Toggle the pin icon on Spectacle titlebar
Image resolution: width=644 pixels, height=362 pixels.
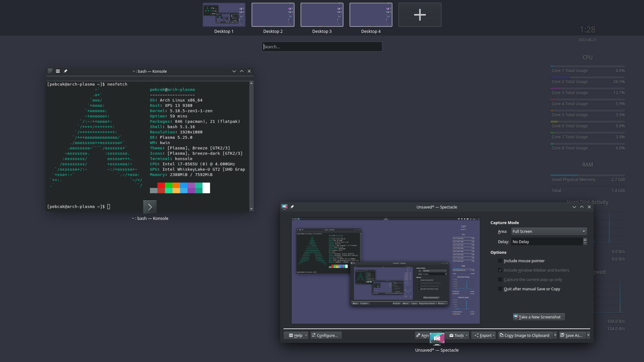click(x=292, y=207)
